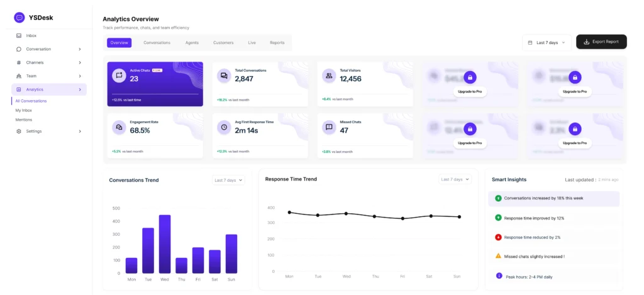
Task: Open the Inbox from sidebar
Action: (x=31, y=35)
